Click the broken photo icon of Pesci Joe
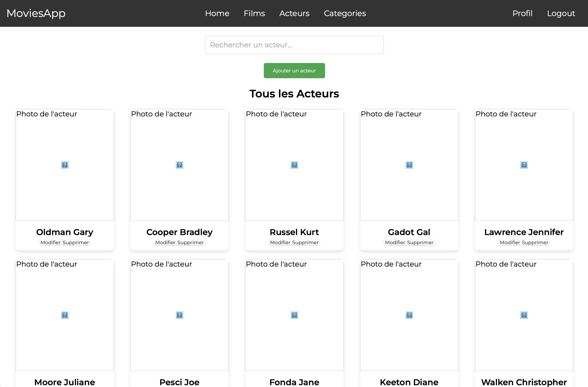 179,315
